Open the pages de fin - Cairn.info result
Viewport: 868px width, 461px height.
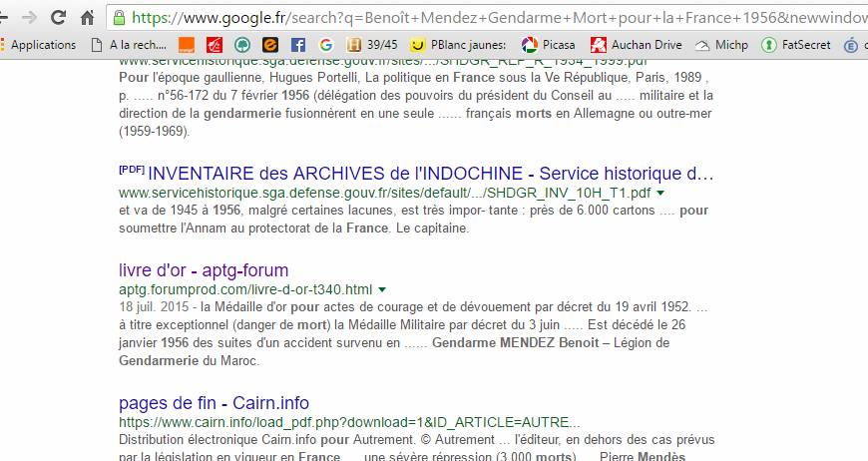point(214,403)
